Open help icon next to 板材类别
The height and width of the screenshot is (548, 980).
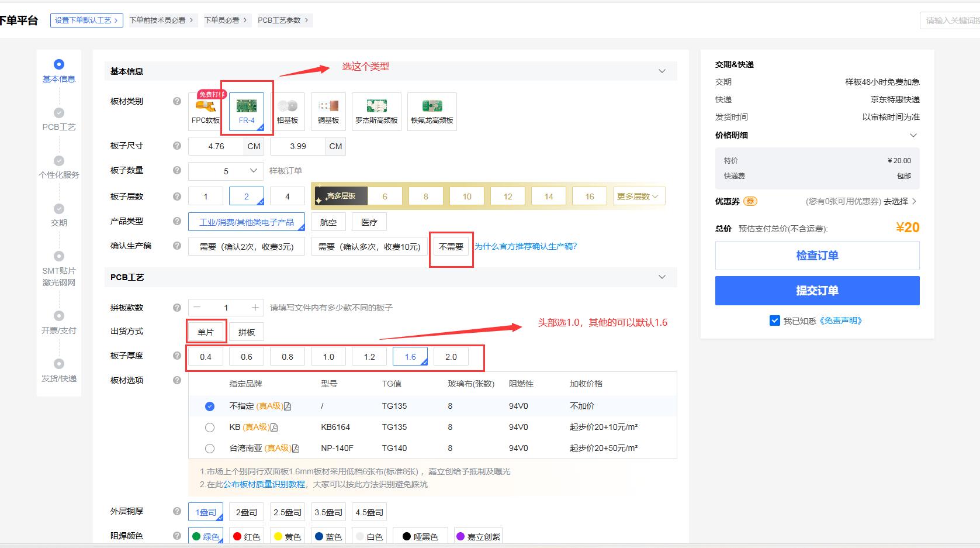(x=176, y=101)
